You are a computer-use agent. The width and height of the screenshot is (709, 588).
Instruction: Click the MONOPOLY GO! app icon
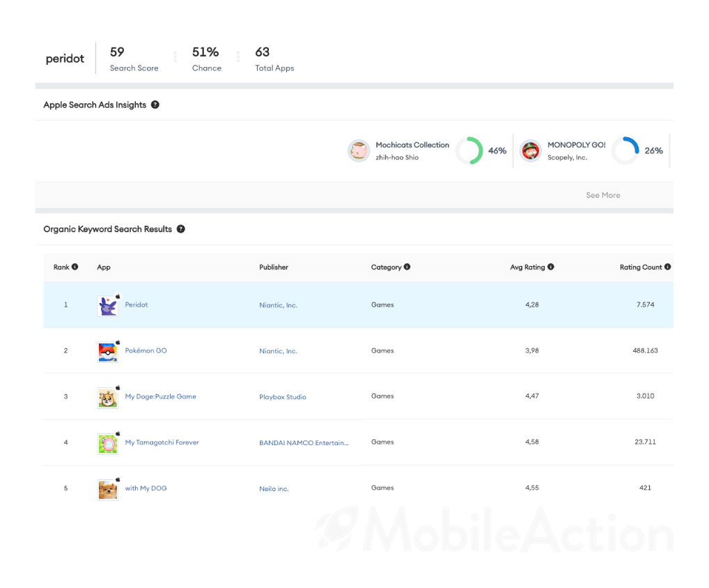[x=531, y=150]
